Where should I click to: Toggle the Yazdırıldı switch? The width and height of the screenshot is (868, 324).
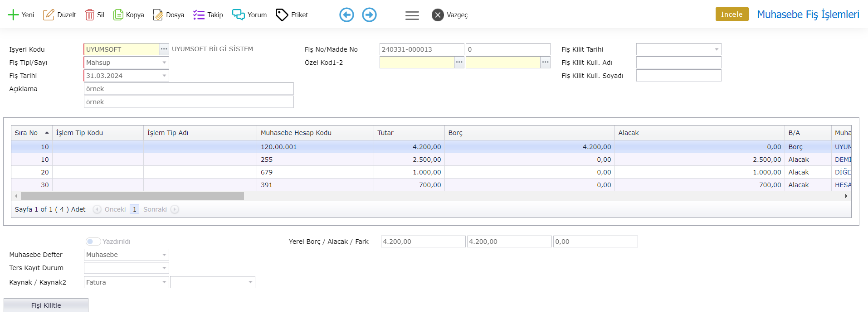pos(93,242)
